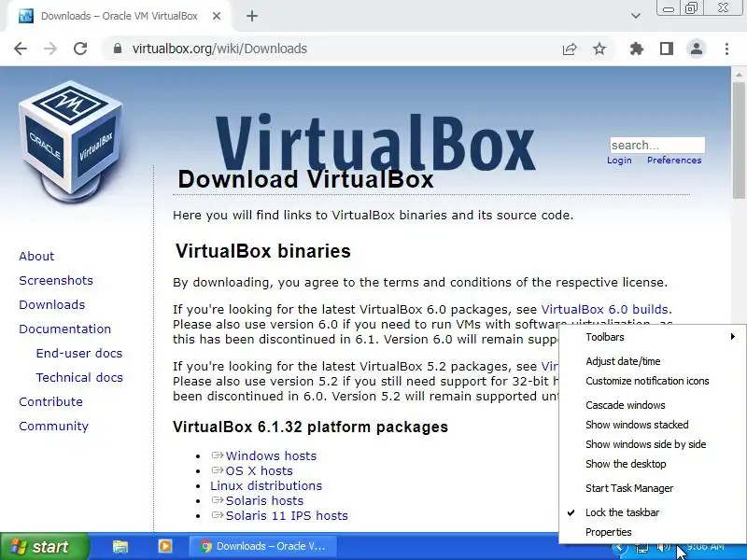
Task: Open End-user docs link
Action: tap(79, 354)
